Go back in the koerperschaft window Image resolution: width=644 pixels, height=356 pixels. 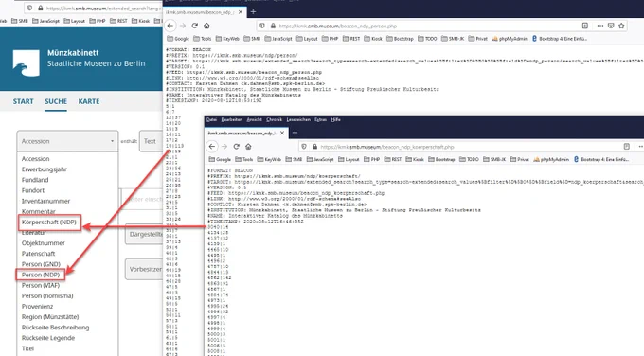(x=212, y=146)
